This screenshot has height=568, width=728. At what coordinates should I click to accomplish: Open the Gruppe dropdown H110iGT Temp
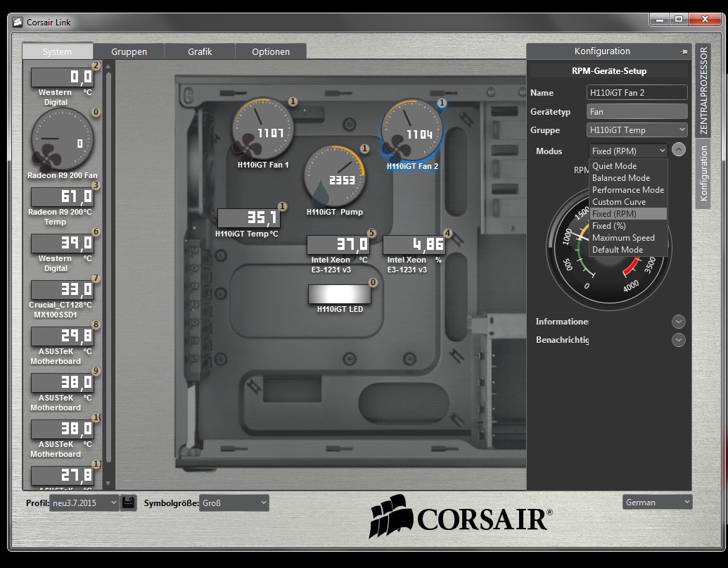(x=637, y=130)
